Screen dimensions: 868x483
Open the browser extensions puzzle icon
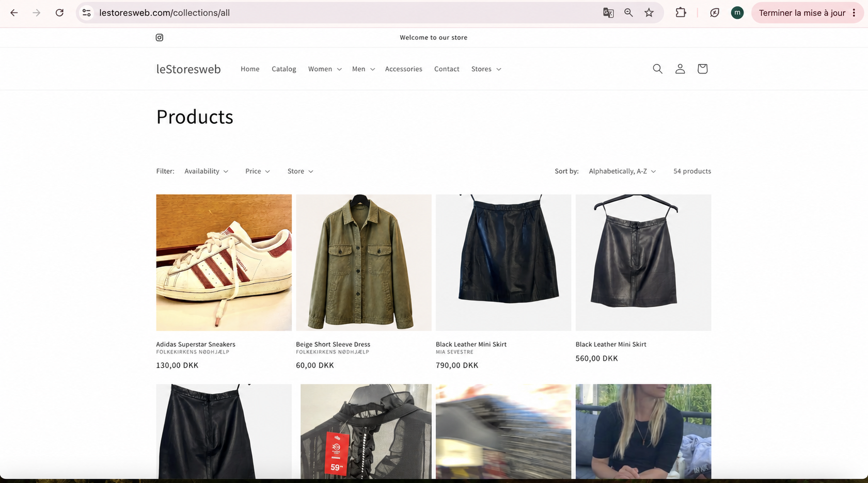coord(681,13)
